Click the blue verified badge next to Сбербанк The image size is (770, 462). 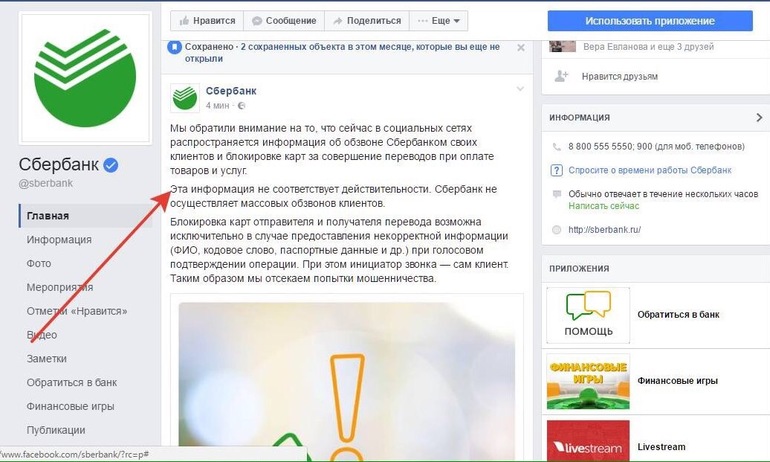pos(111,165)
